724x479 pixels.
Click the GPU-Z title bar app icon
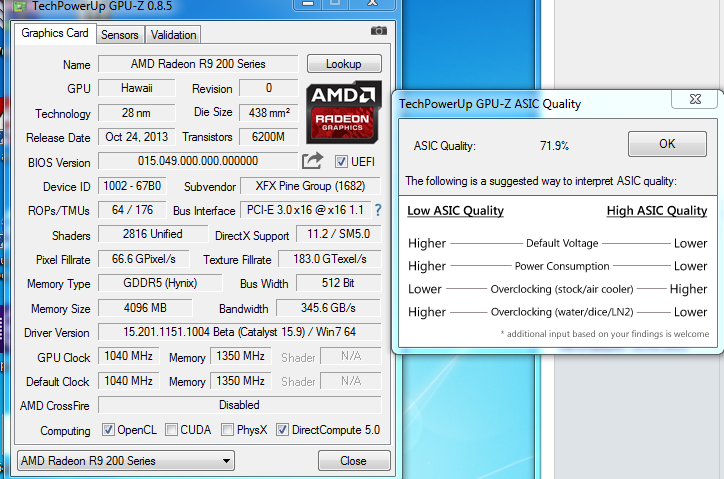click(19, 6)
